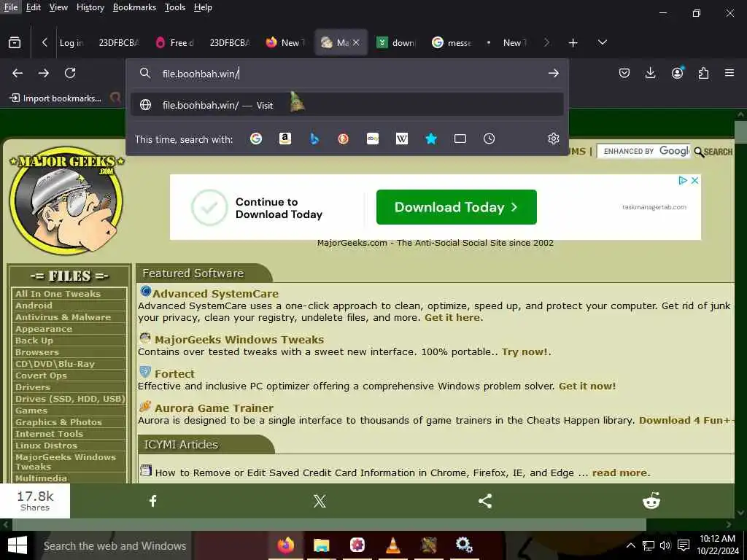
Task: Open the View menu
Action: 58,7
